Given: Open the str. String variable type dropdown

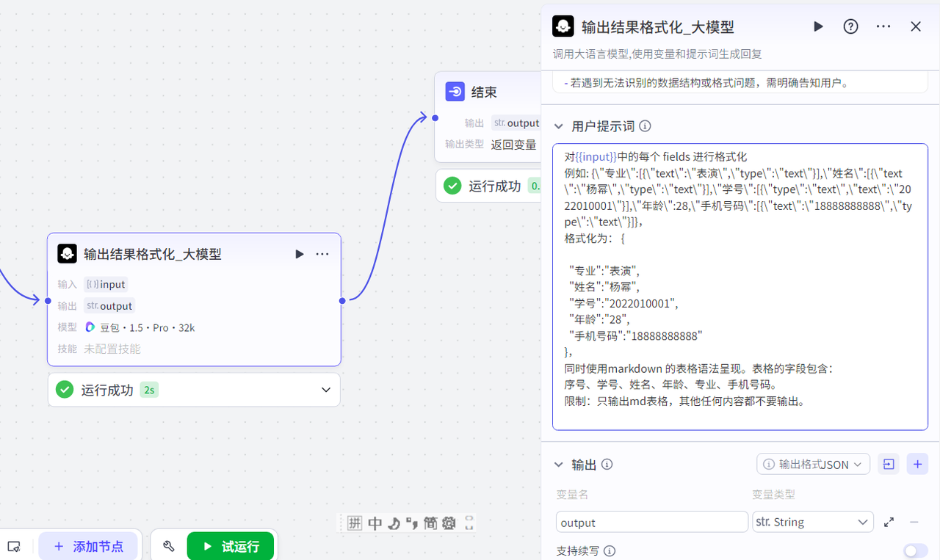Looking at the screenshot, I should pyautogui.click(x=812, y=522).
